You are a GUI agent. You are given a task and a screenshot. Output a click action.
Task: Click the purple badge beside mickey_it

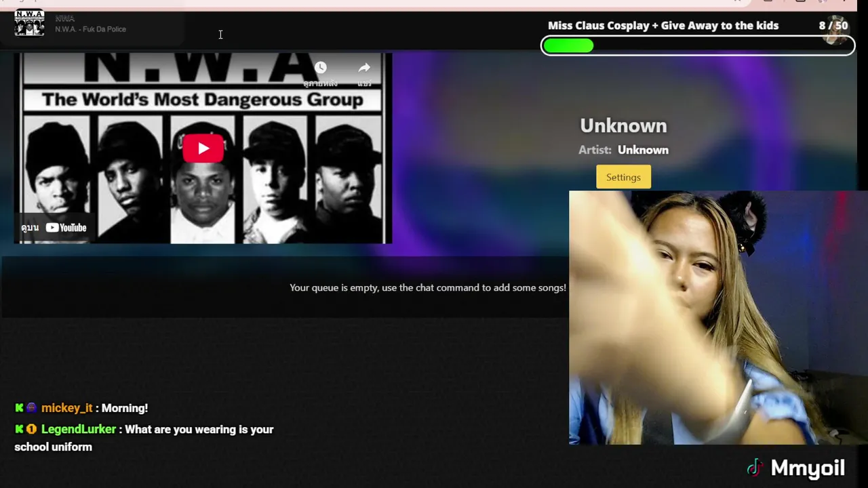tap(31, 408)
